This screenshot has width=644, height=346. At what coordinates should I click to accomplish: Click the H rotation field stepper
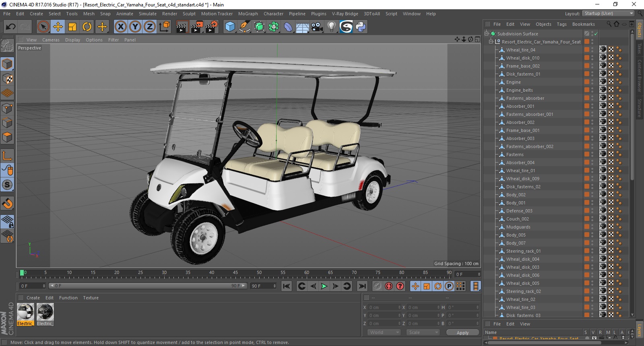coord(477,307)
